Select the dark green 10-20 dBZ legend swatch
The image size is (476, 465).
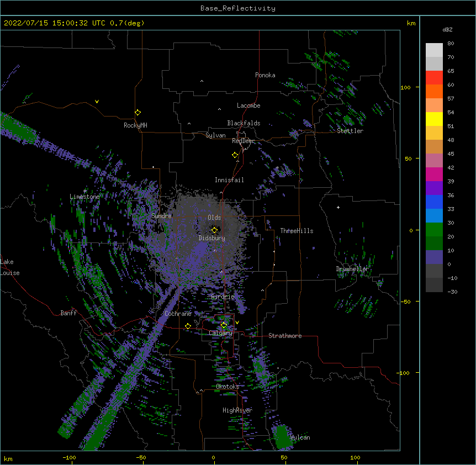tap(434, 243)
